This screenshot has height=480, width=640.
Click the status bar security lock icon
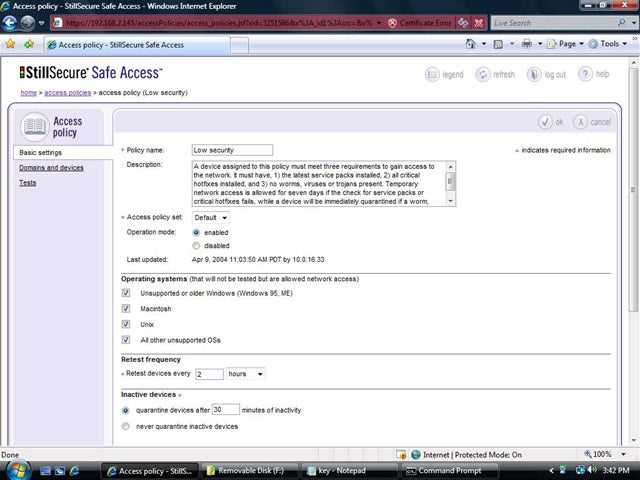click(x=401, y=455)
